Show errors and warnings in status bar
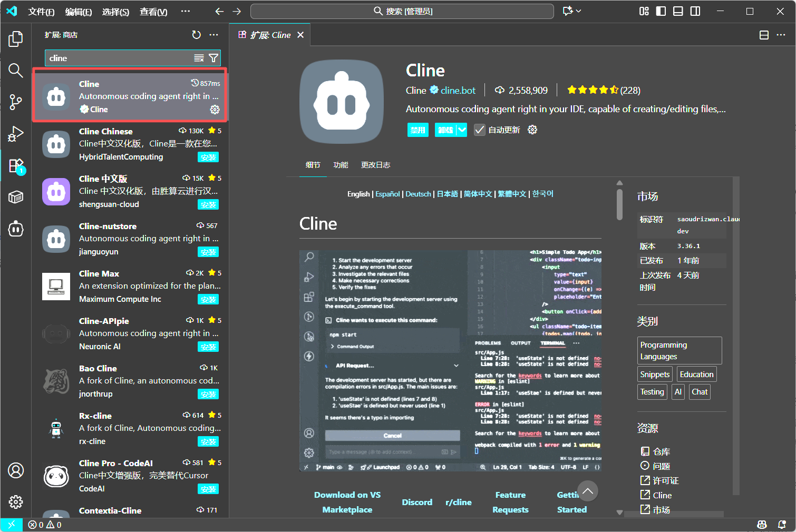The height and width of the screenshot is (532, 796). [x=45, y=525]
